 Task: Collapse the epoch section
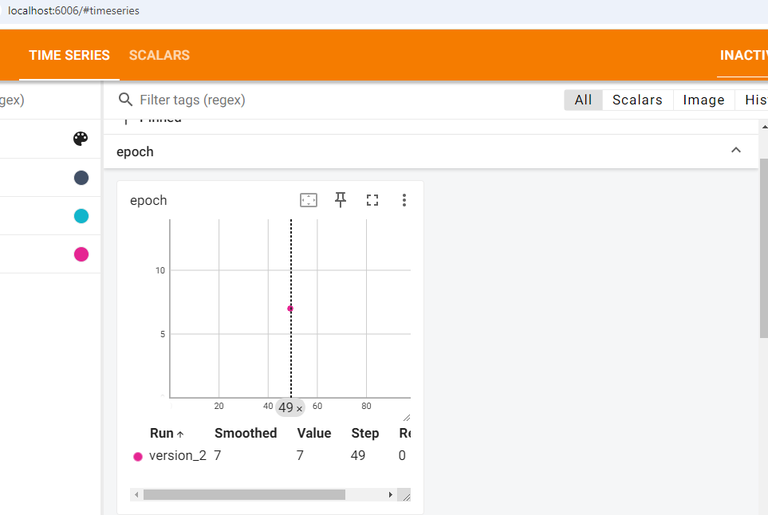pos(736,151)
